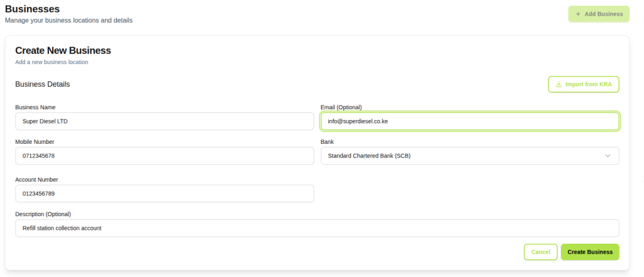Click the Business Name label

tap(35, 107)
